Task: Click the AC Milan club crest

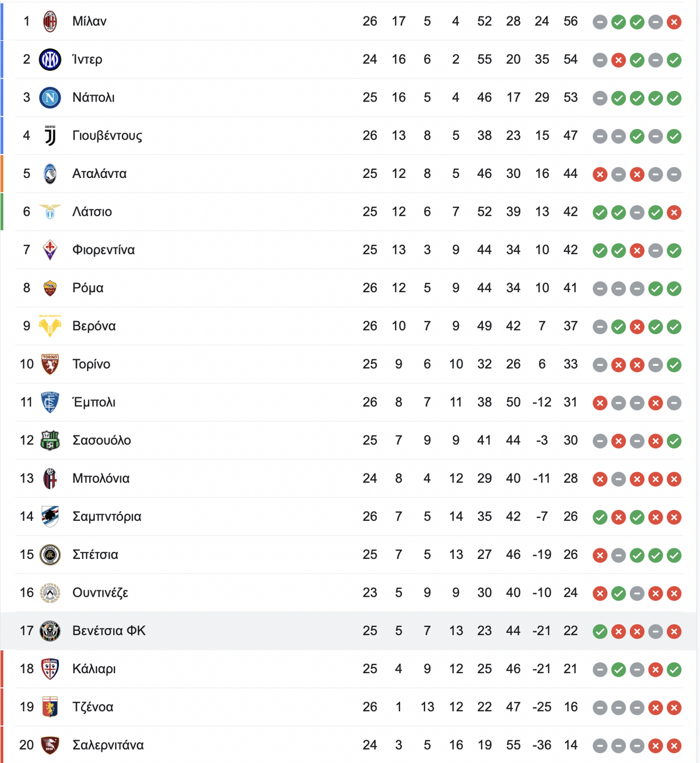Action: pyautogui.click(x=50, y=22)
